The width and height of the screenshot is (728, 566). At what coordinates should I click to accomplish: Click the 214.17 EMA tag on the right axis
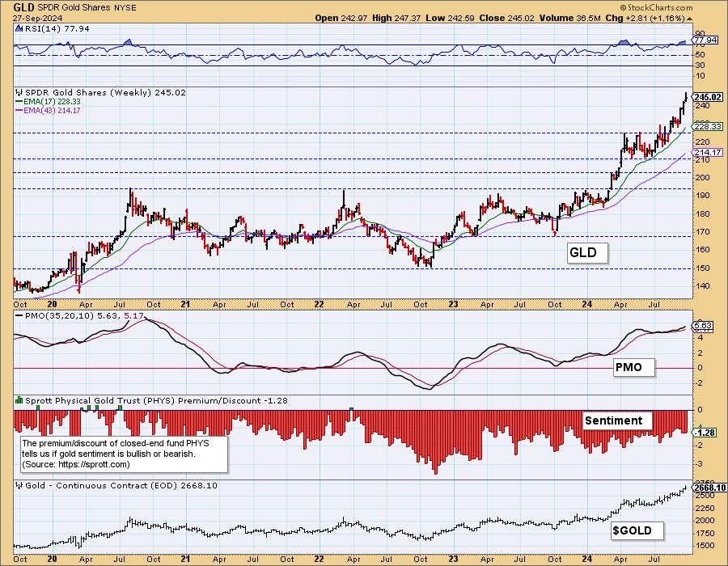click(708, 152)
